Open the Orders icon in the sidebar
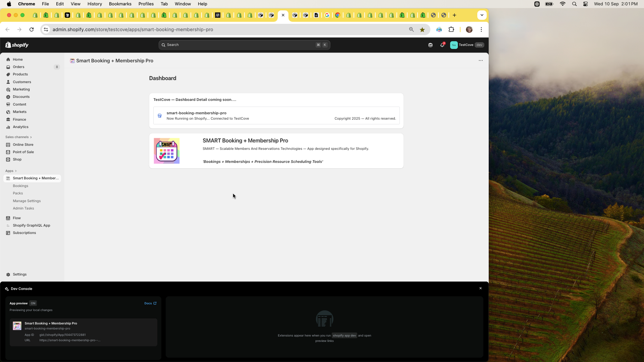The width and height of the screenshot is (644, 362). click(8, 67)
